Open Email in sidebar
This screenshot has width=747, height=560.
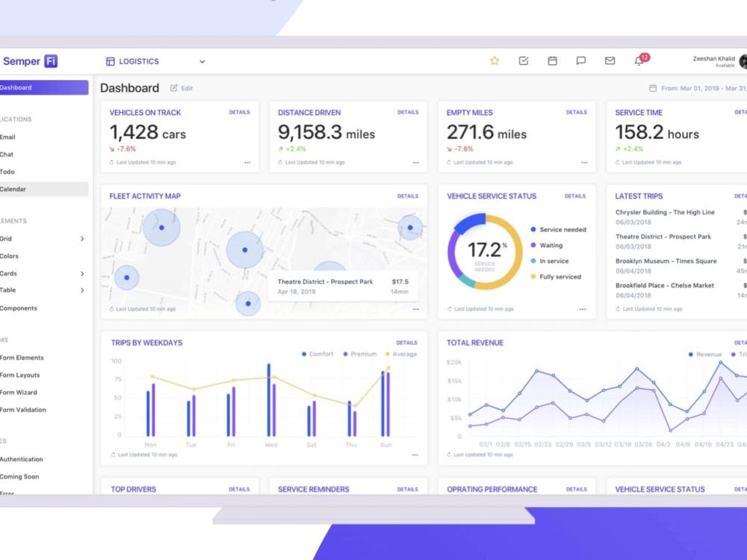(x=7, y=137)
